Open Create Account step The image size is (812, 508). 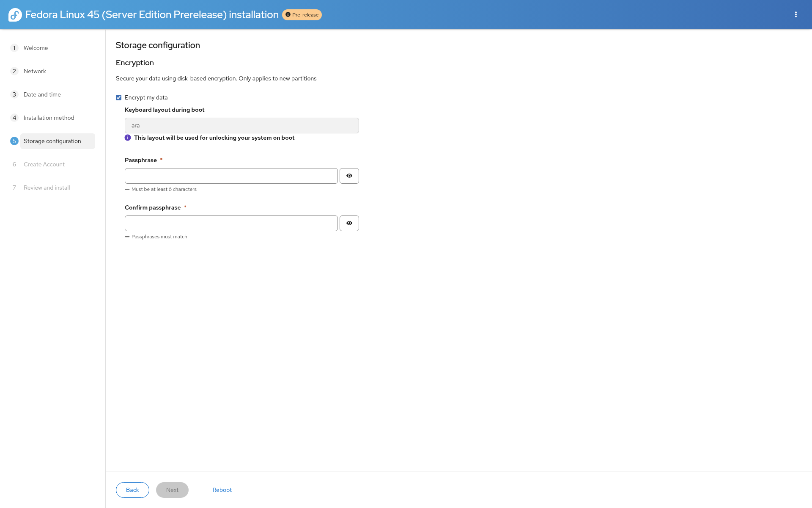[44, 164]
